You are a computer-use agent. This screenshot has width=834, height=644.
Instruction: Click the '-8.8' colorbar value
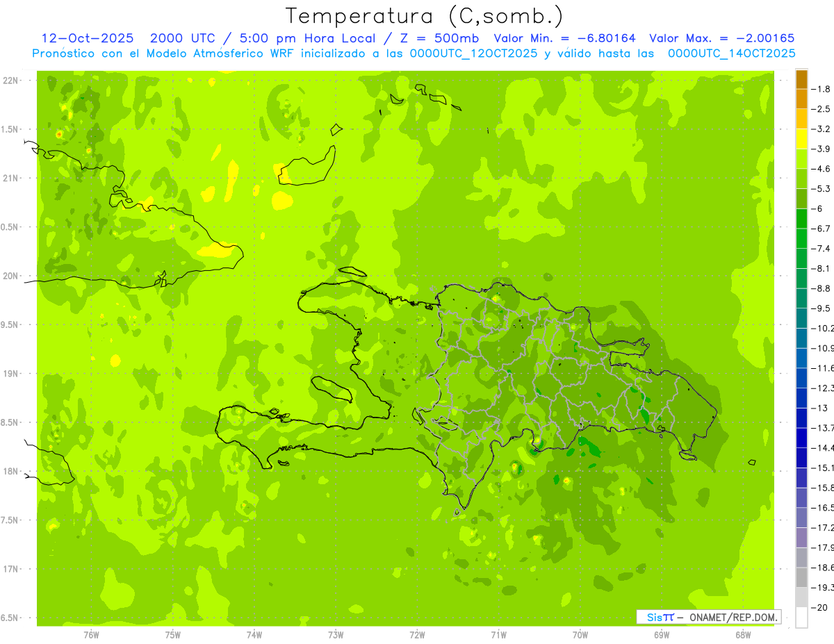[x=821, y=288]
